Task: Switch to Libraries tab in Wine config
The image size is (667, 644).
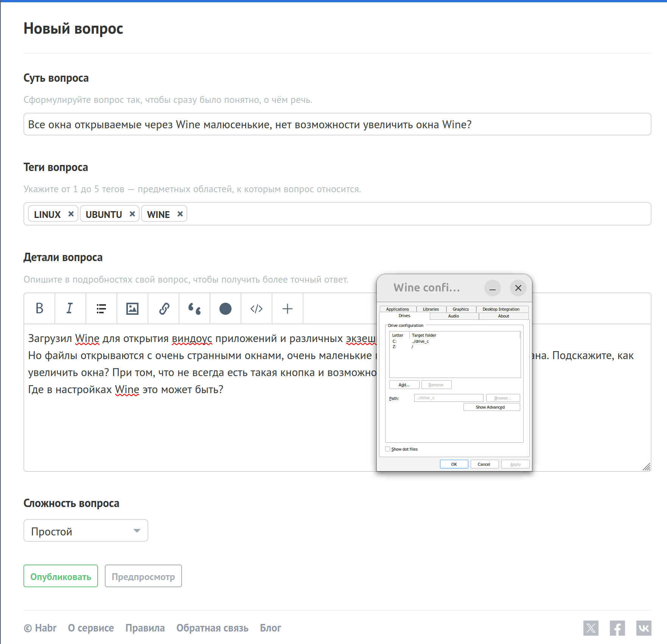Action: point(431,309)
